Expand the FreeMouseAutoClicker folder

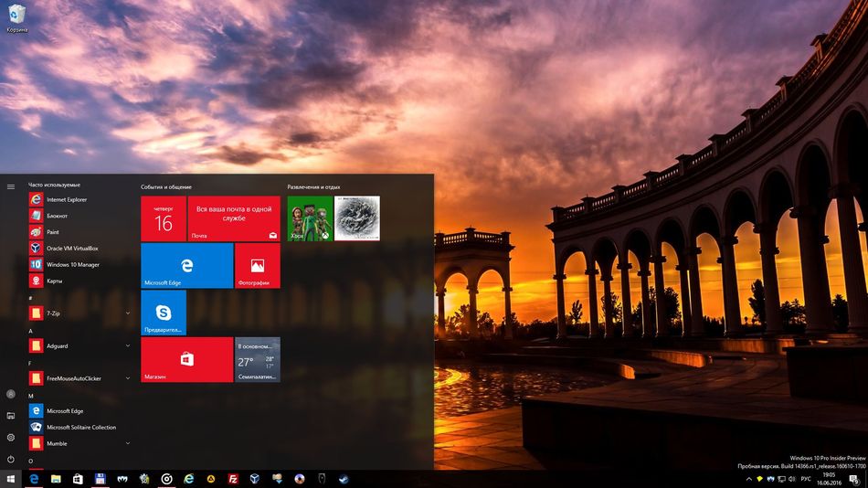(x=80, y=378)
